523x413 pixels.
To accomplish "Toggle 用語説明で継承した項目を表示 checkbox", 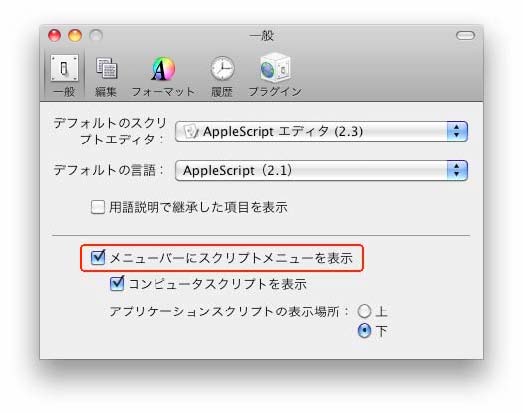I will [98, 207].
